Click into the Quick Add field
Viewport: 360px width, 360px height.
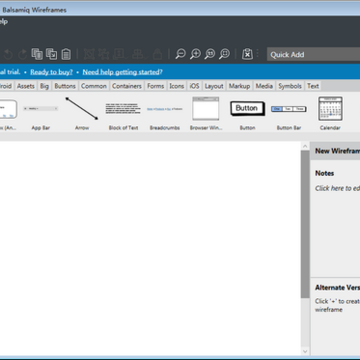pos(313,55)
